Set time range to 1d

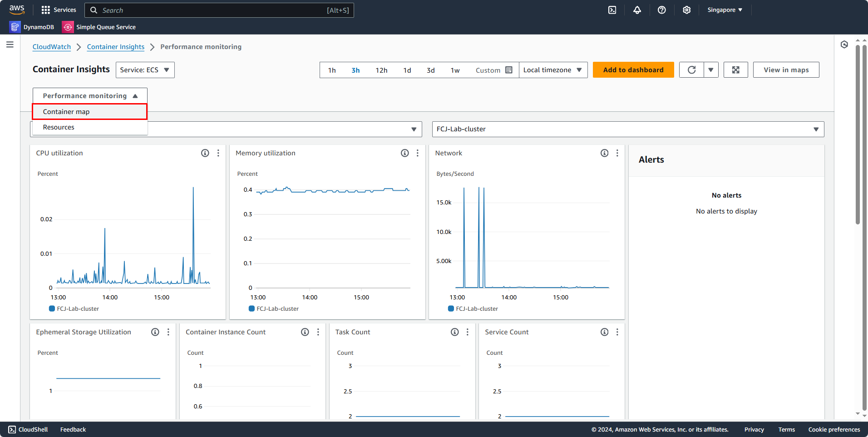pyautogui.click(x=407, y=70)
